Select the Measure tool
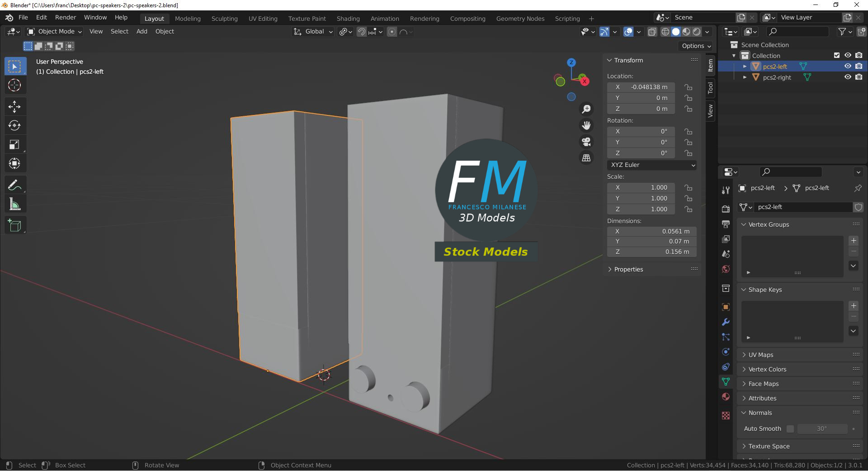The image size is (868, 471). pyautogui.click(x=14, y=205)
